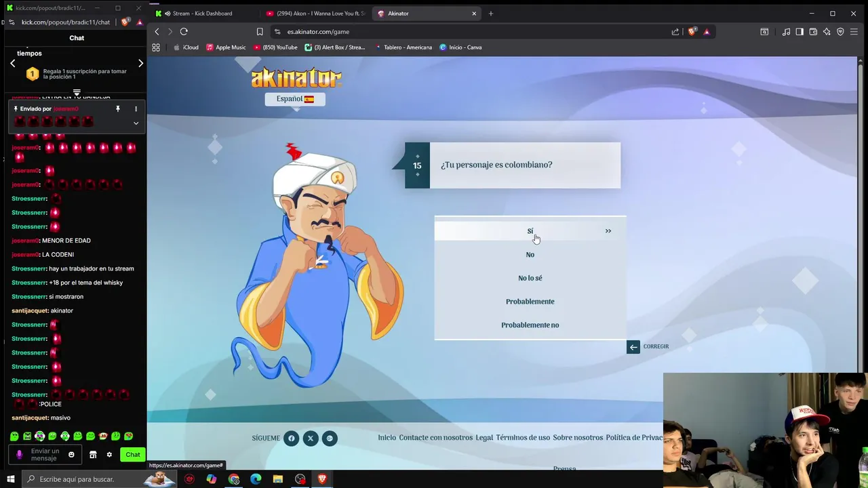This screenshot has height=488, width=868.
Task: Open Alert Box / Stream bookmark
Action: [x=335, y=47]
